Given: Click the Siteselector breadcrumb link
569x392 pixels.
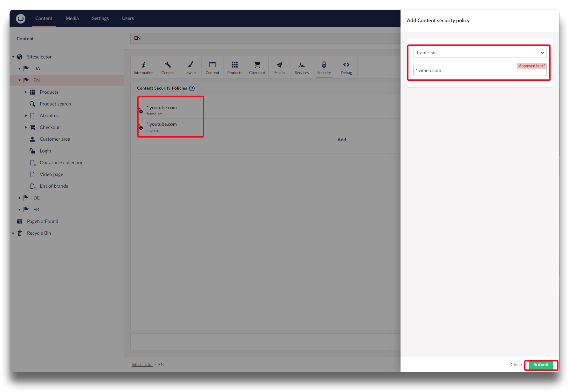Looking at the screenshot, I should click(x=142, y=365).
